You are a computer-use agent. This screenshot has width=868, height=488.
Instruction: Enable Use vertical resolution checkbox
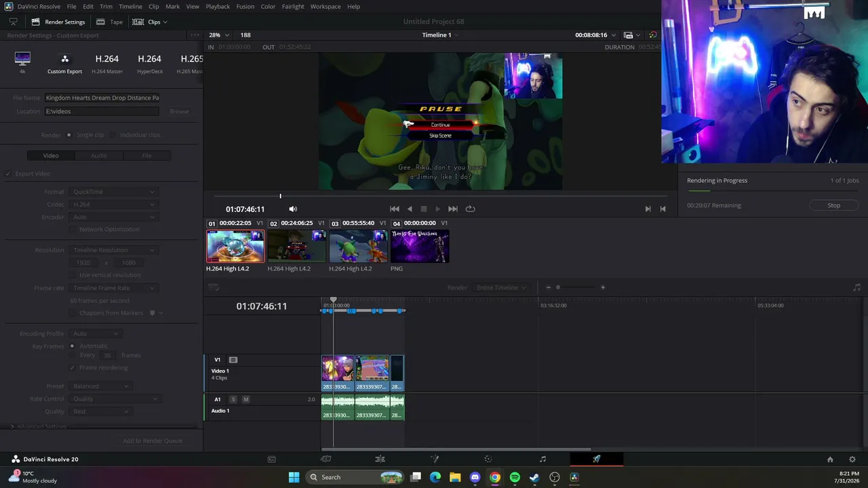(x=73, y=275)
